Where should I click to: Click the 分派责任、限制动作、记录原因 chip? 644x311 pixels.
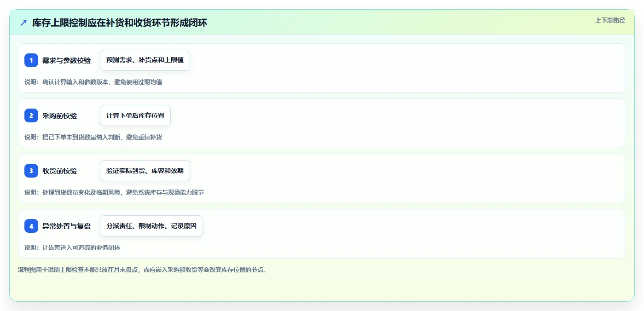pos(151,226)
